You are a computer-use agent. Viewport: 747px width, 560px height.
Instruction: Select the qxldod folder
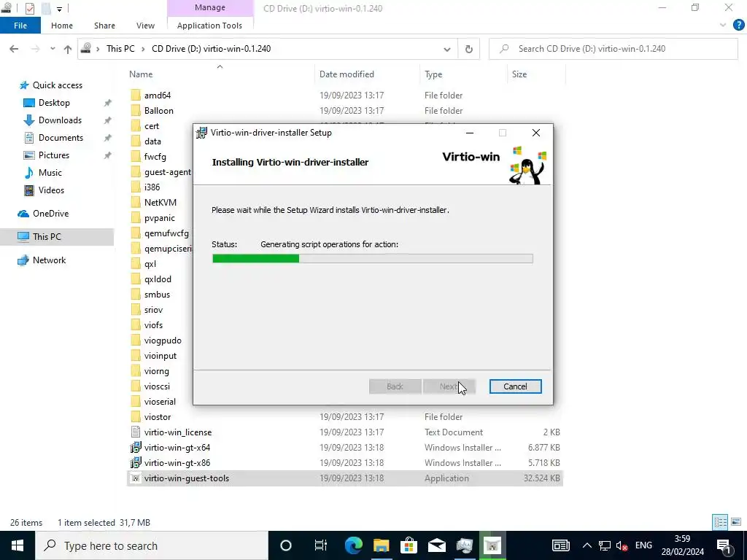(158, 279)
